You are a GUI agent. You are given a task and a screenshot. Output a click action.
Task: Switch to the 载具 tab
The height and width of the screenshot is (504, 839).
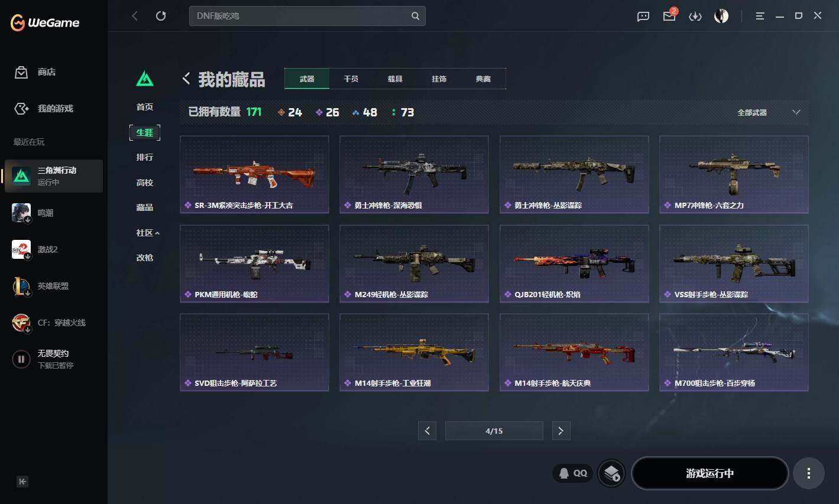click(395, 79)
